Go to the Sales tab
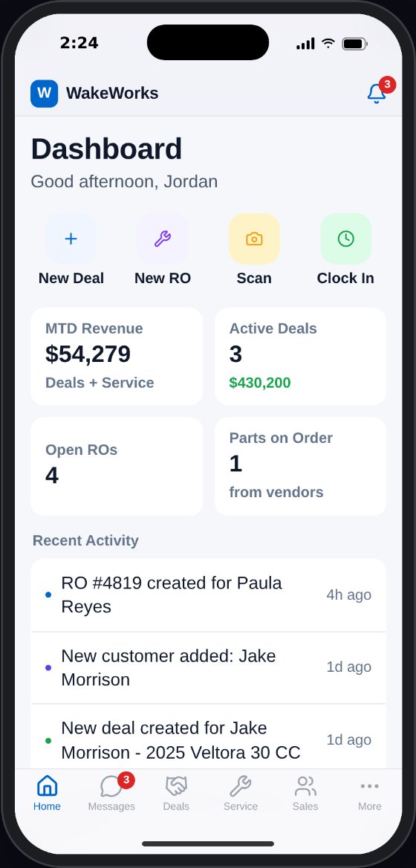The height and width of the screenshot is (868, 416). pyautogui.click(x=305, y=793)
